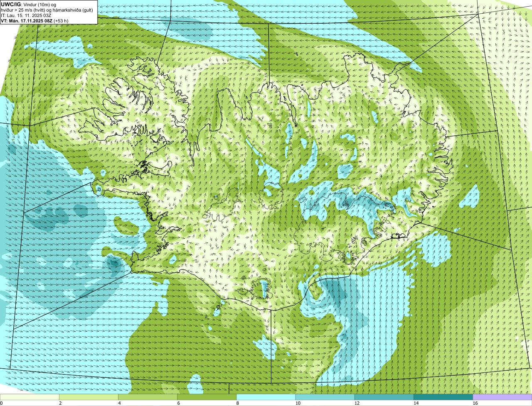Screen dimensions: 532x406
Task: Click the "6" label on the color scale
Action: point(179,403)
